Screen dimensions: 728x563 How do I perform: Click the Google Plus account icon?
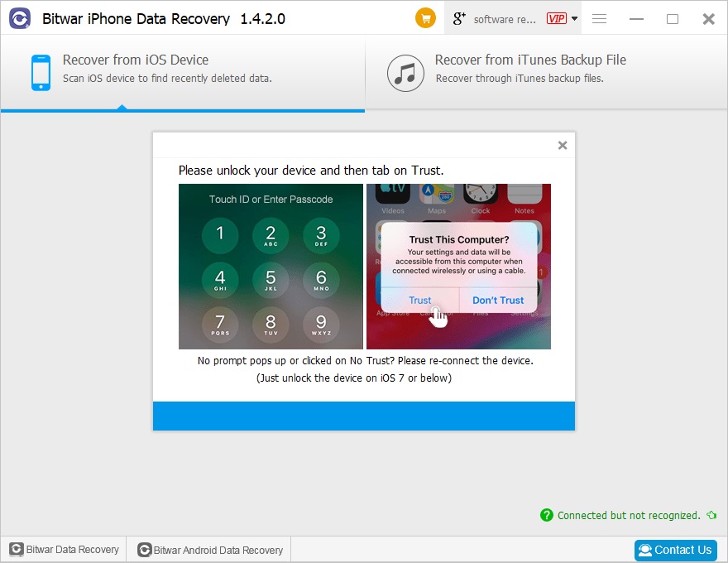click(459, 18)
